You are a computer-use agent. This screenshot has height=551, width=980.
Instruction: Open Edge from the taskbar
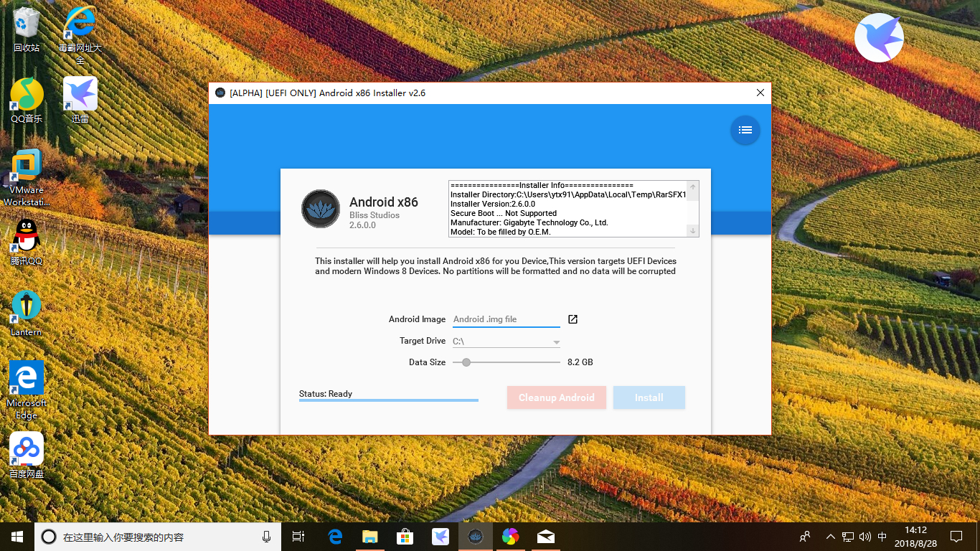click(x=335, y=537)
